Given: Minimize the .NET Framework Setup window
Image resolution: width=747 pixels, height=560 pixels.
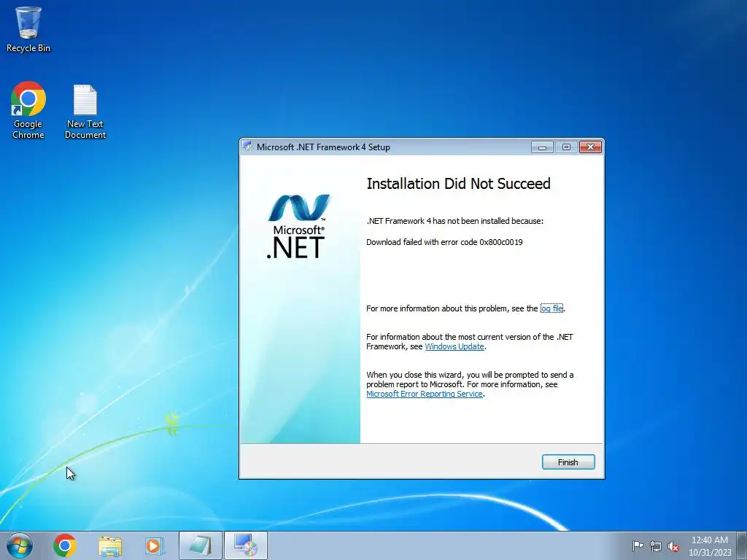Looking at the screenshot, I should pos(542,147).
